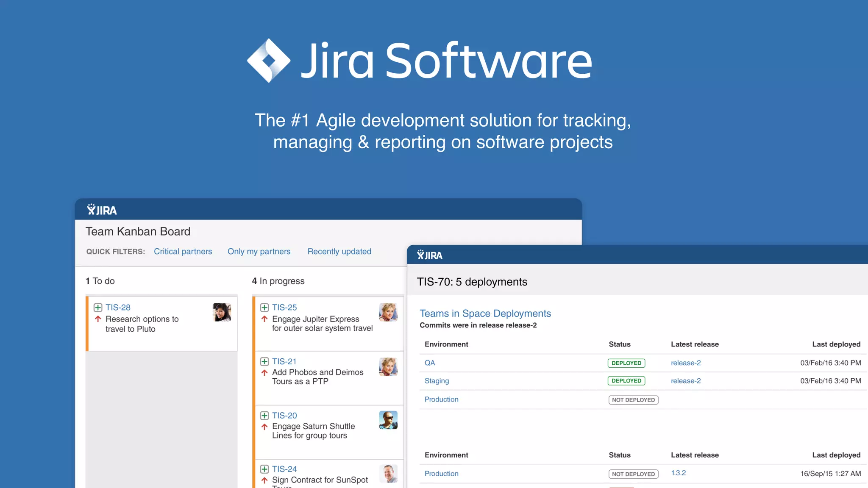Click red priority arrow on TIS-24 card

(x=264, y=480)
